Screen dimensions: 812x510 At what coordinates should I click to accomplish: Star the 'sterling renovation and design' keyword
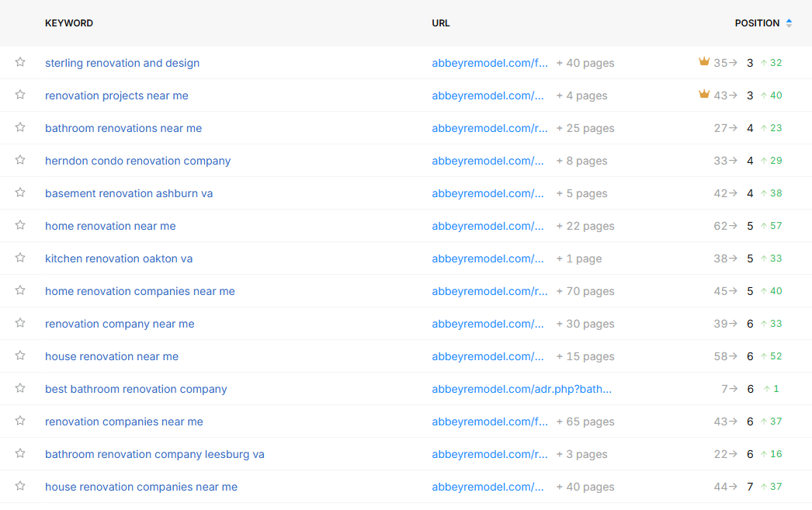tap(20, 62)
